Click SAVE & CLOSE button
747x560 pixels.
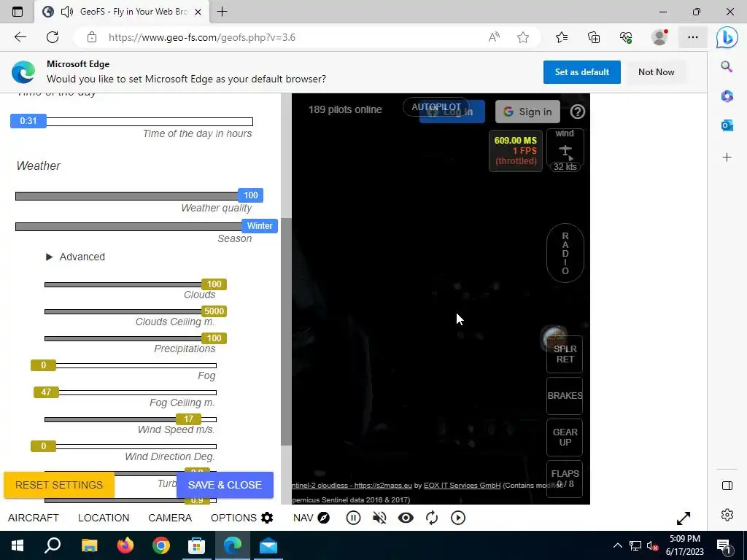225,485
